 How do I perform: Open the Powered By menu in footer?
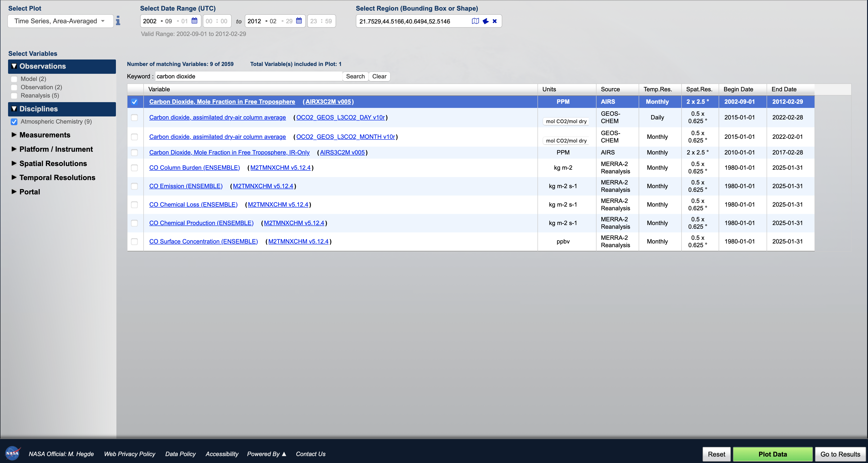266,454
